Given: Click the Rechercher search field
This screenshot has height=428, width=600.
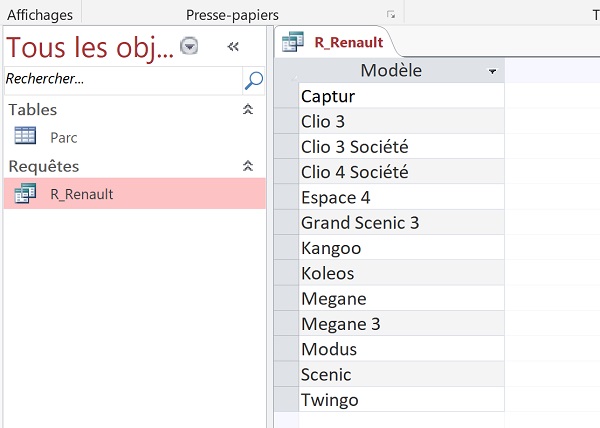Looking at the screenshot, I should 123,80.
